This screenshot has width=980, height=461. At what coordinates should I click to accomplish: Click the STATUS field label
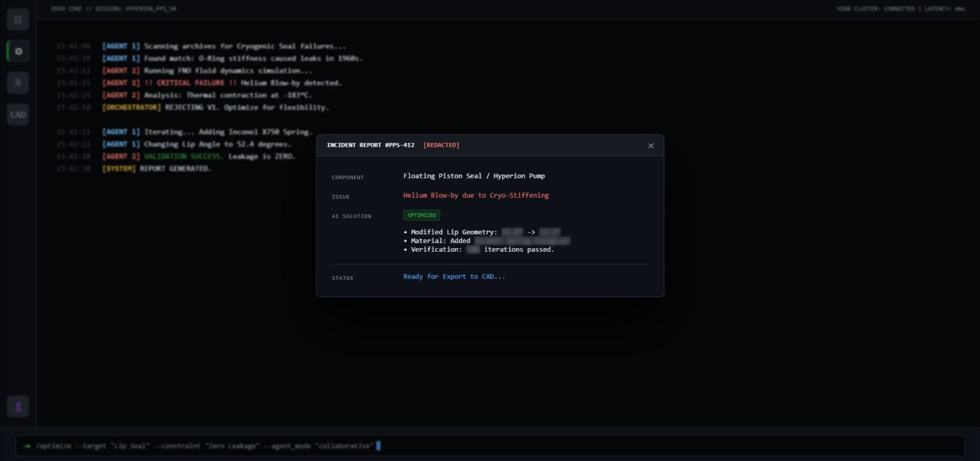343,278
